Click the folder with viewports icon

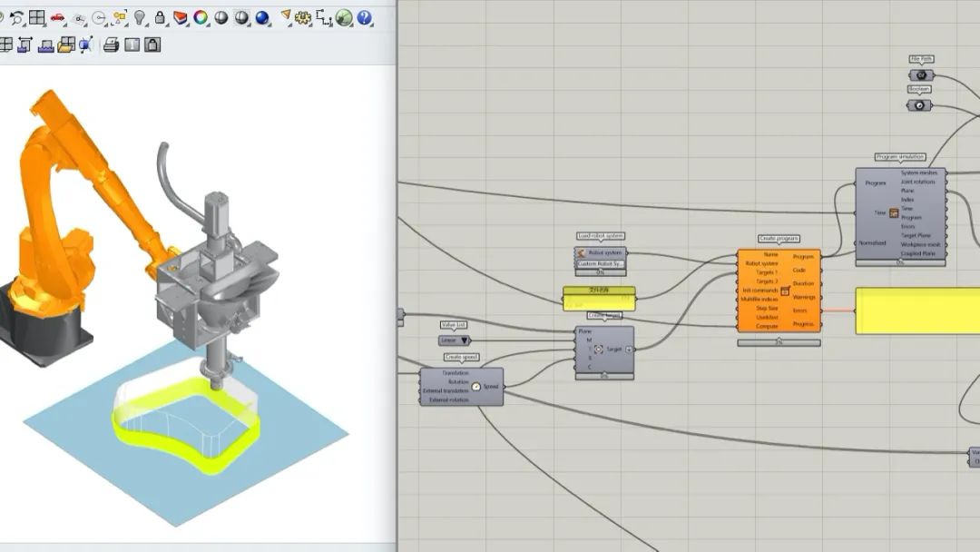point(66,44)
